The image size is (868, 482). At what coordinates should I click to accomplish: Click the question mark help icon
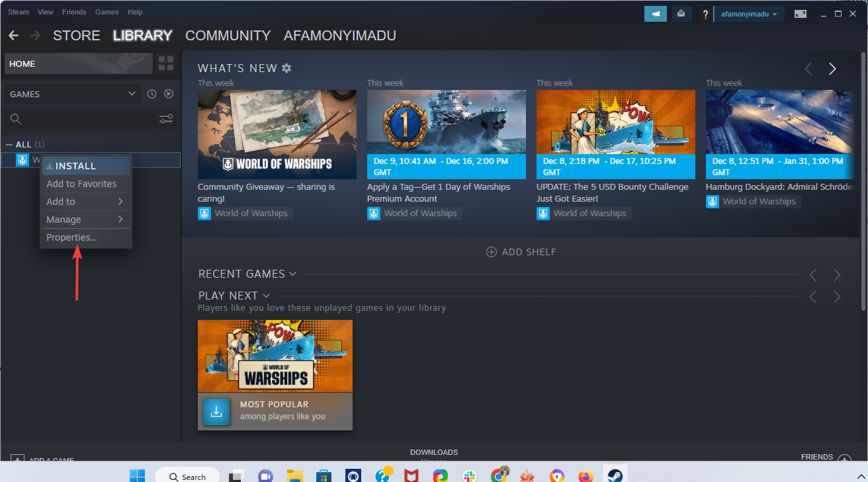pyautogui.click(x=705, y=14)
